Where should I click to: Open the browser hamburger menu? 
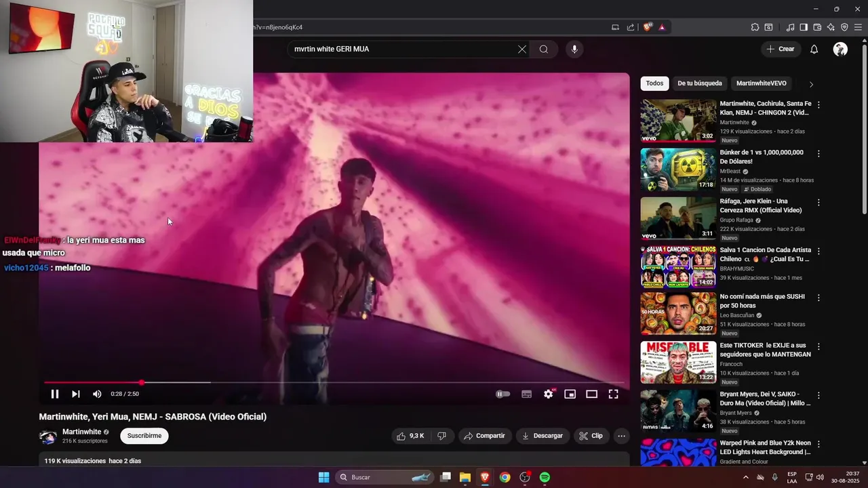coord(858,27)
